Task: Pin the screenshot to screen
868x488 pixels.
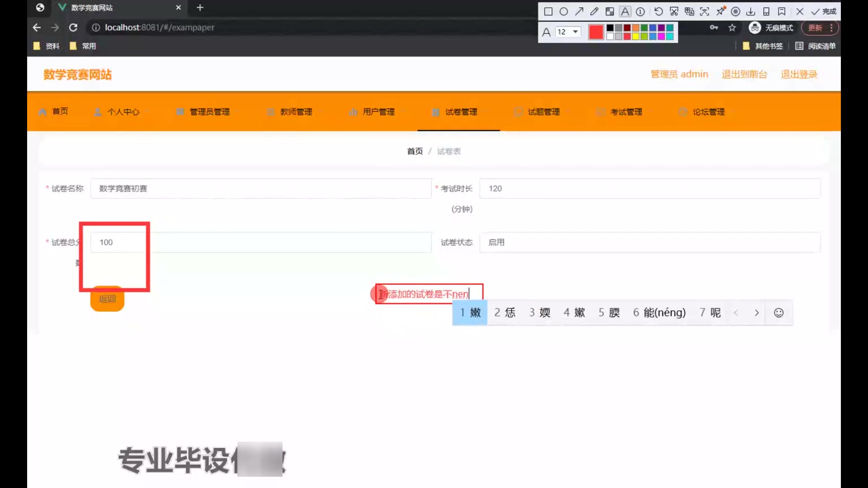Action: (721, 11)
